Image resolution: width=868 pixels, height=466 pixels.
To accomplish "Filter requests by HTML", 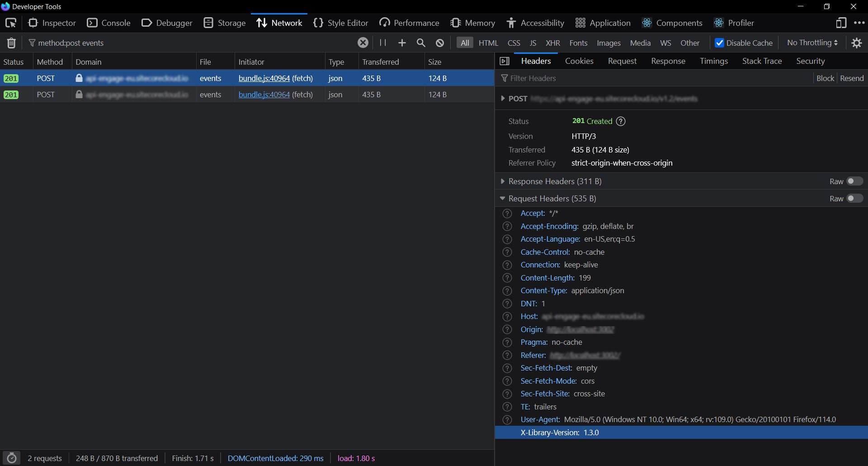I will coord(488,43).
